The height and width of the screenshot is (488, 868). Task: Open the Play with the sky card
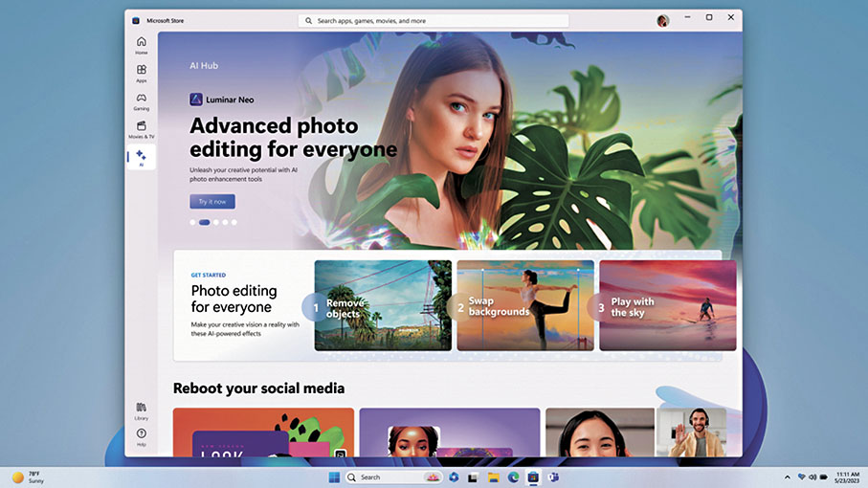(667, 305)
